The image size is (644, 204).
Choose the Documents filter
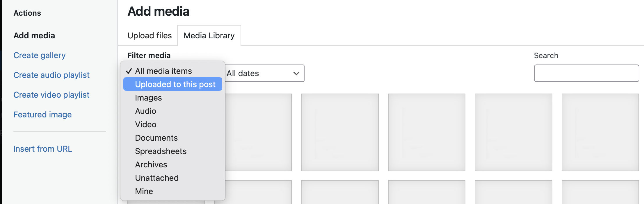pyautogui.click(x=156, y=138)
